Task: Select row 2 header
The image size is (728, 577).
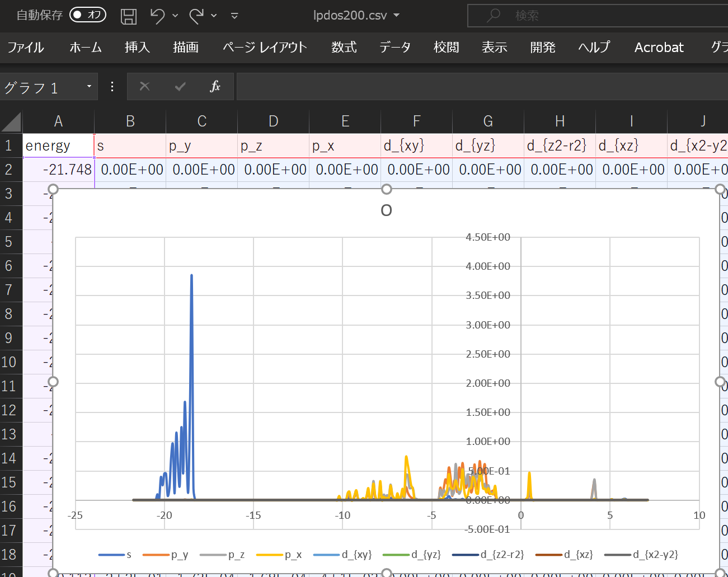Action: pyautogui.click(x=11, y=170)
